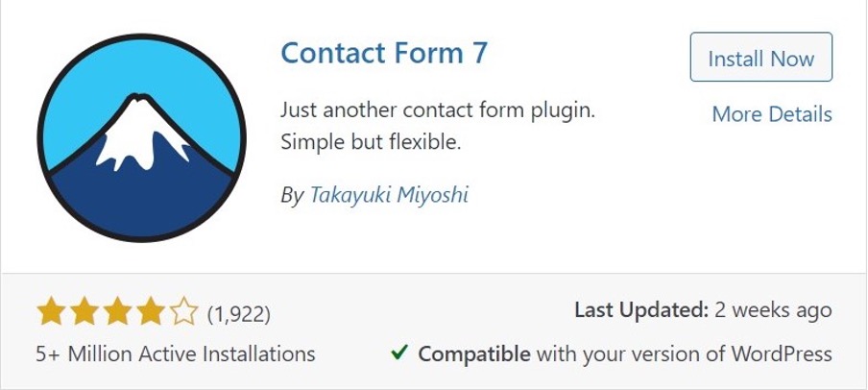Click the Last Updated label
The height and width of the screenshot is (390, 868).
pyautogui.click(x=640, y=310)
